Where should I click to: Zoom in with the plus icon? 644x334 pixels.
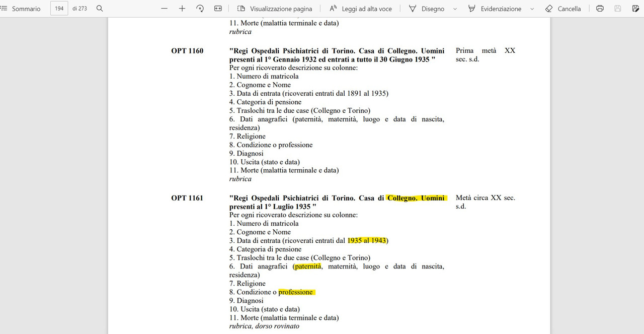182,9
